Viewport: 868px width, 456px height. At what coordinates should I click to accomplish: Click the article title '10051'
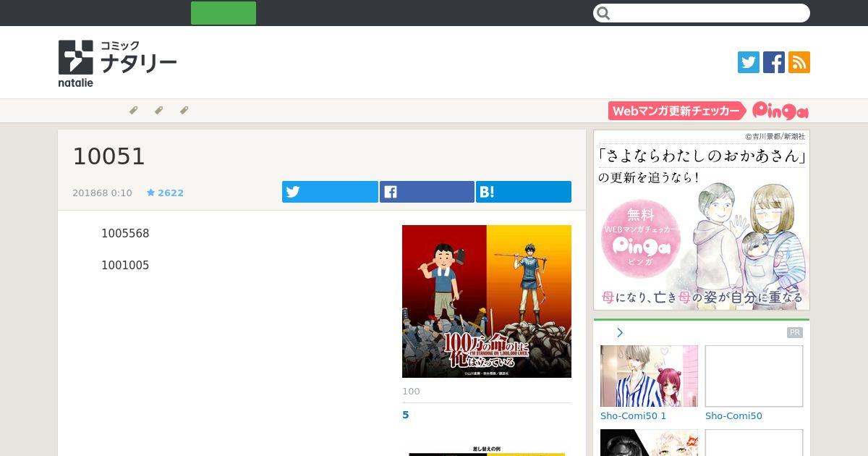pyautogui.click(x=109, y=156)
